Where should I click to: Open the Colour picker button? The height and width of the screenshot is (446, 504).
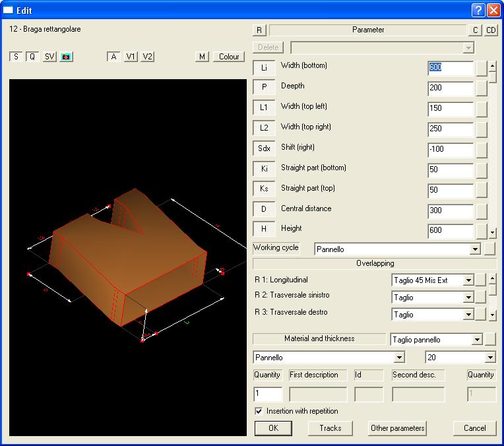point(229,57)
